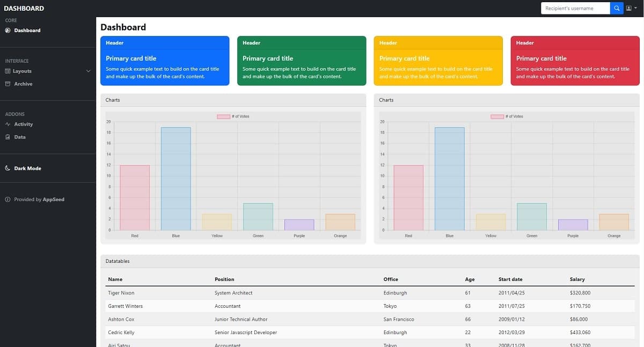Open the Archive menu item
The image size is (644, 347).
click(23, 84)
